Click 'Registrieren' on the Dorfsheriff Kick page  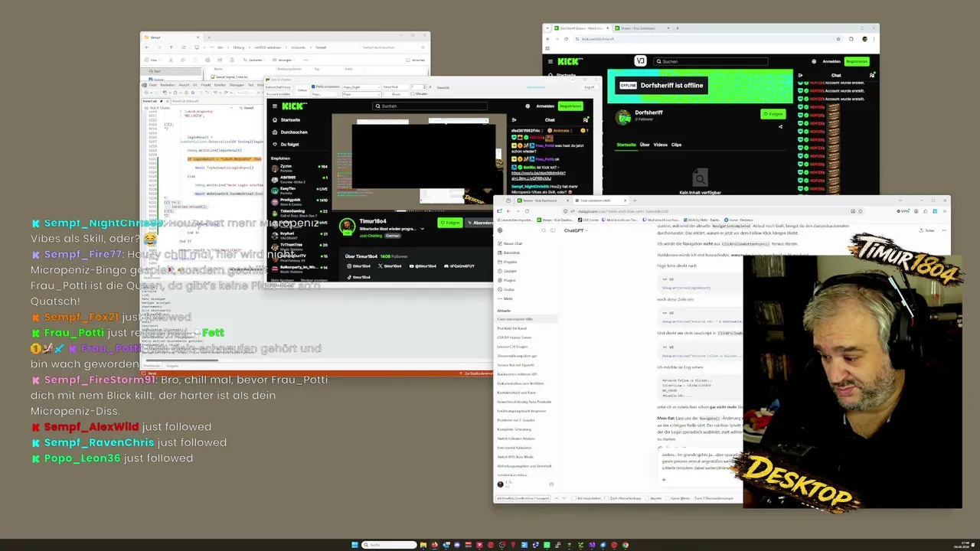point(857,61)
